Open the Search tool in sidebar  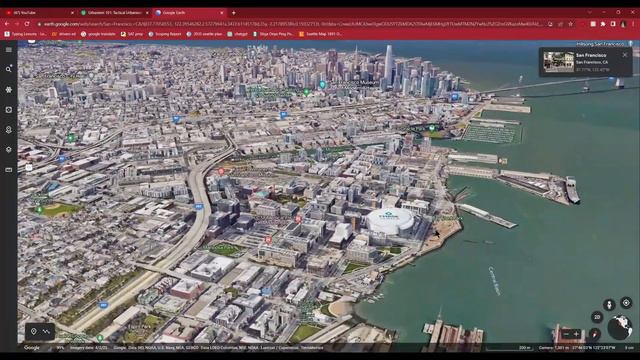(9, 69)
